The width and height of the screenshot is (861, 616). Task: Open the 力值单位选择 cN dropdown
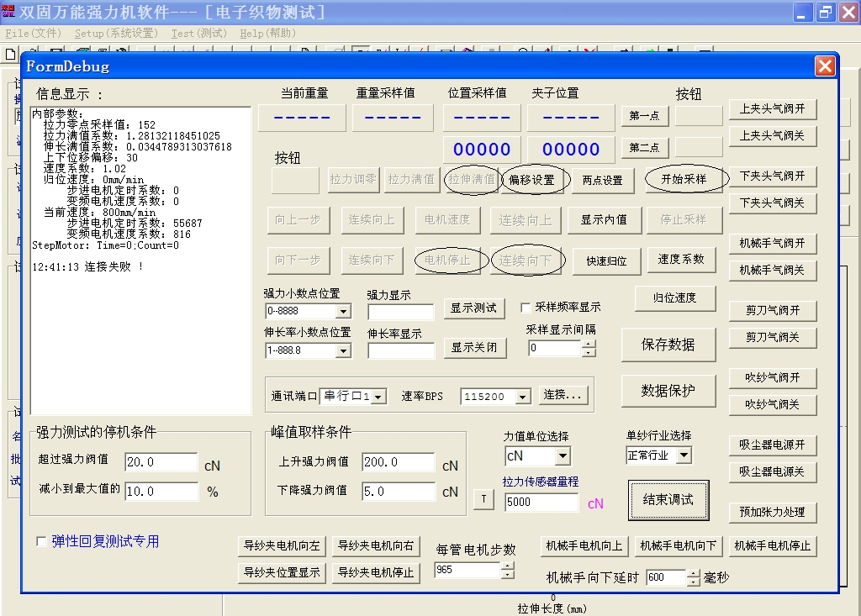563,456
